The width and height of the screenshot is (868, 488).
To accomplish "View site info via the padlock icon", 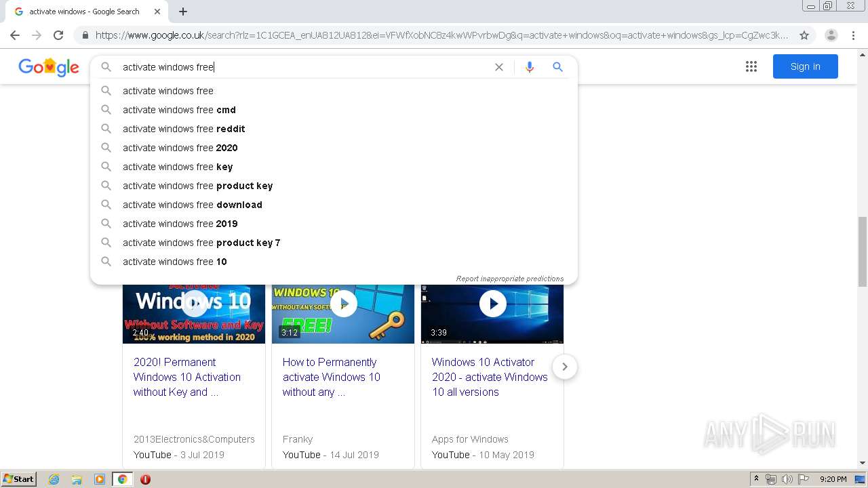I will coord(85,35).
